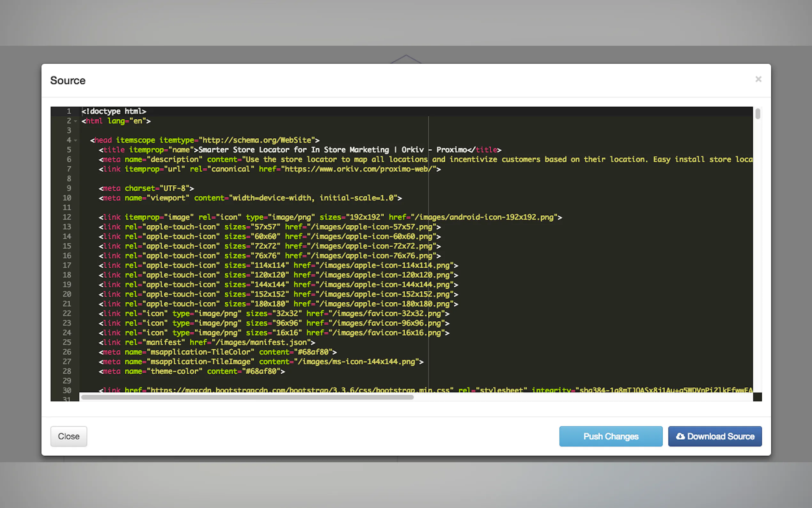Collapse the html tag fold arrow
The height and width of the screenshot is (508, 812).
[75, 121]
